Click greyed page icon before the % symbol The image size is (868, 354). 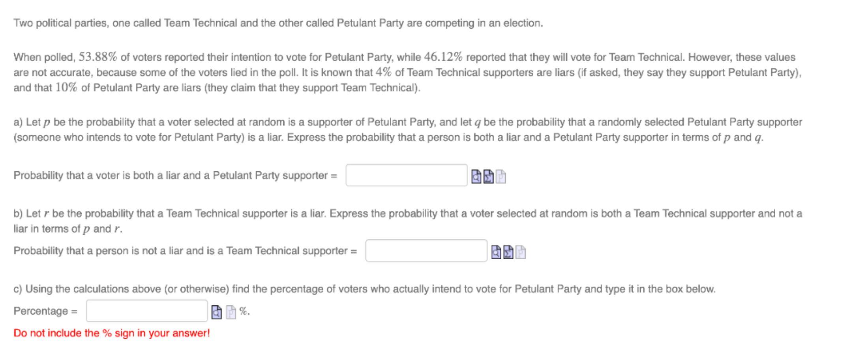(231, 312)
